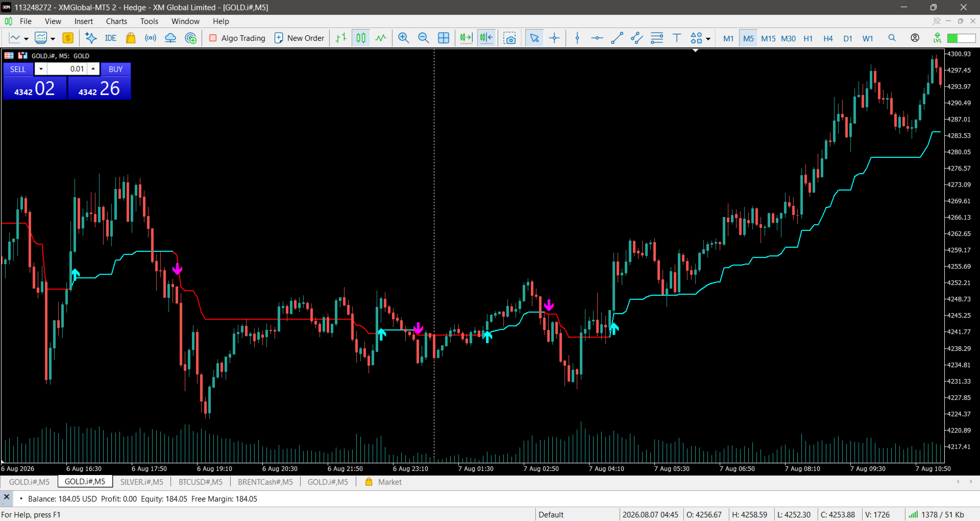Viewport: 980px width, 521px height.
Task: Open the shapes objects tool icon
Action: click(x=696, y=38)
